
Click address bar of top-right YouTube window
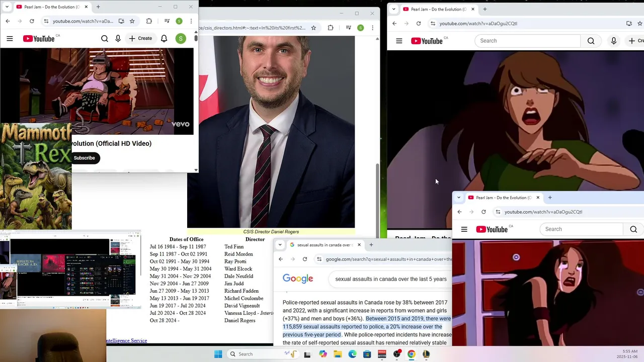(526, 23)
